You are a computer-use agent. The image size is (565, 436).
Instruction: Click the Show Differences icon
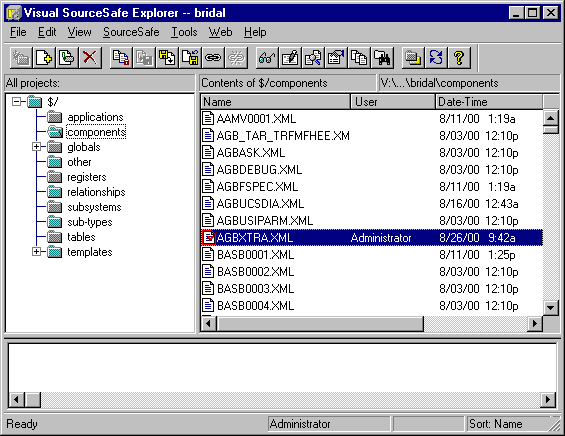313,58
